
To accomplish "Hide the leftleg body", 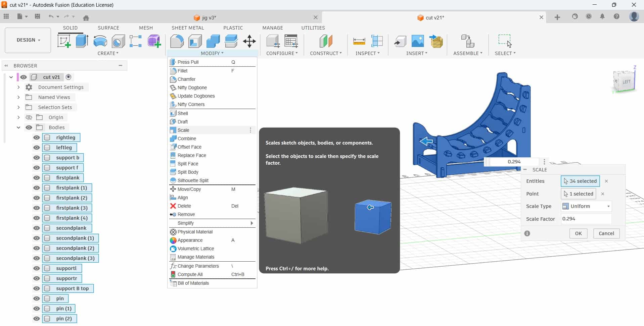I will point(36,148).
